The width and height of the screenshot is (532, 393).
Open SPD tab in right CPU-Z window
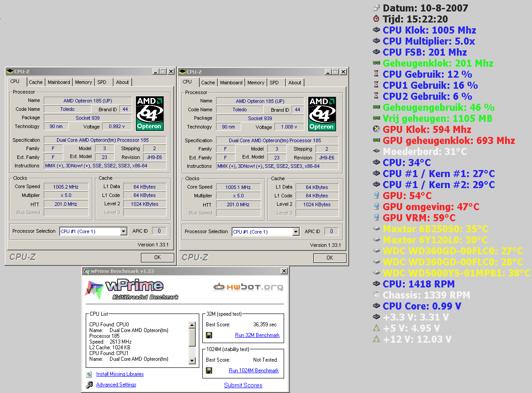click(x=274, y=83)
